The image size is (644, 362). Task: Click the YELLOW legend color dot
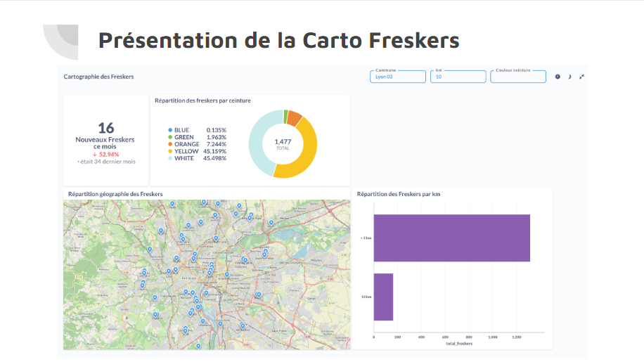click(170, 151)
